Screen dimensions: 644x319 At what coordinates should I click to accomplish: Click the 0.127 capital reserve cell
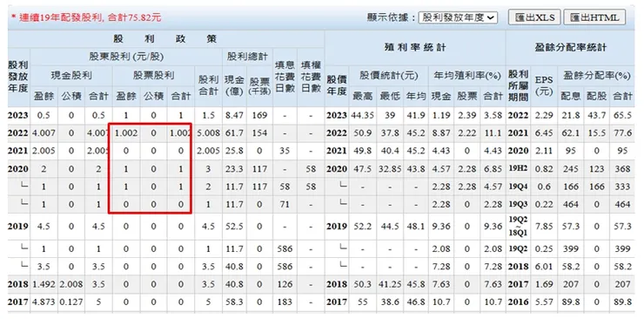click(71, 302)
